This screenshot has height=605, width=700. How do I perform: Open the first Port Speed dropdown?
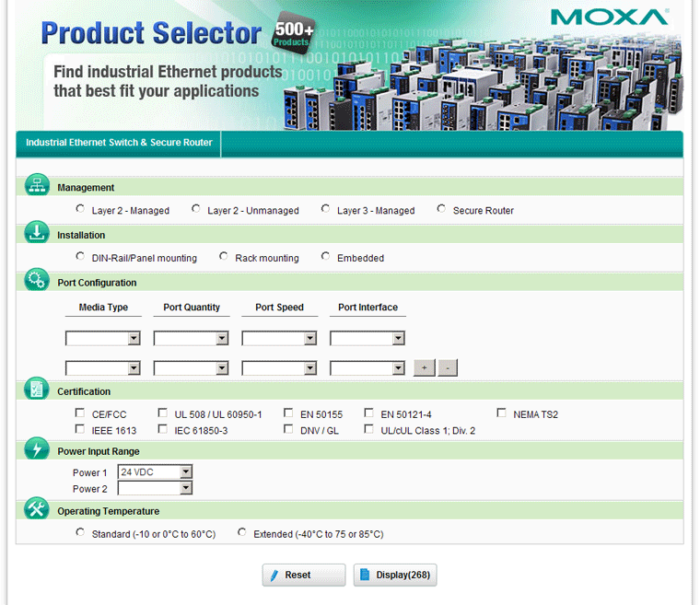click(x=280, y=339)
